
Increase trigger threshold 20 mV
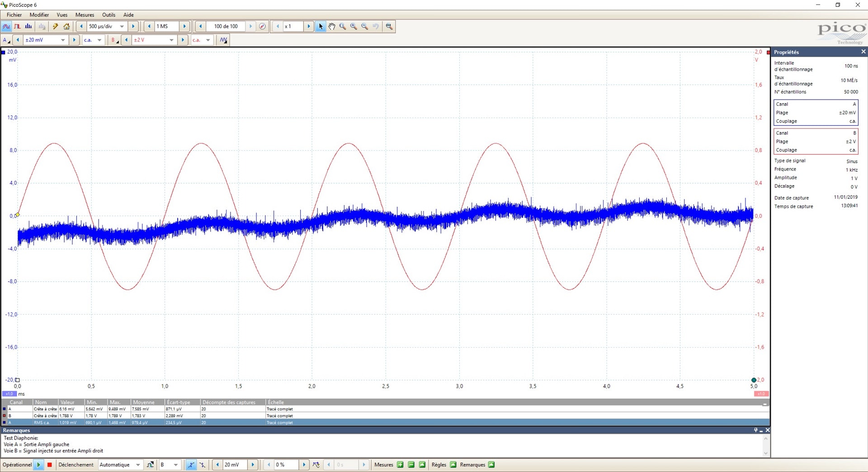[253, 465]
